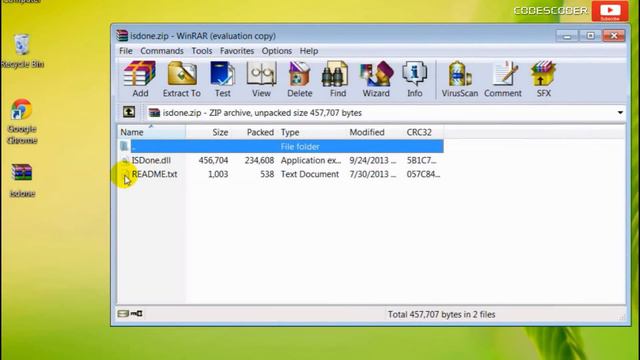Click the Add toolbar icon

(140, 79)
